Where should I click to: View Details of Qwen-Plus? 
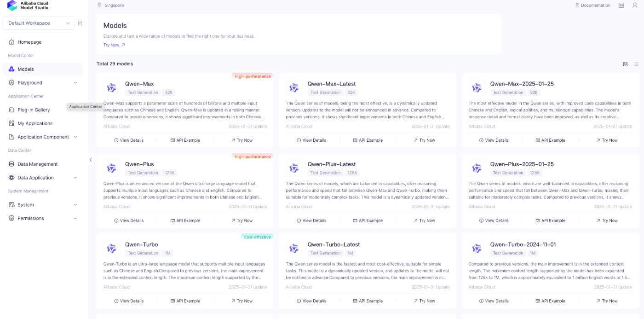pyautogui.click(x=129, y=220)
